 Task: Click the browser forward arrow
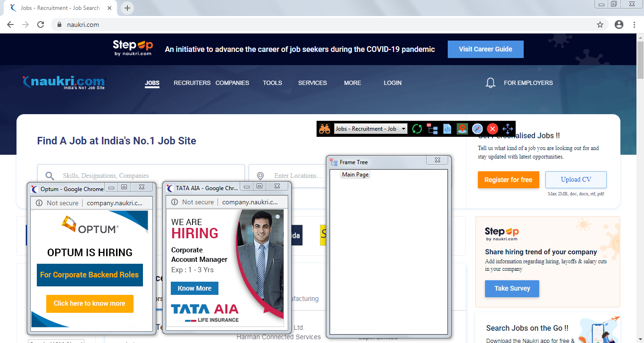pos(25,25)
